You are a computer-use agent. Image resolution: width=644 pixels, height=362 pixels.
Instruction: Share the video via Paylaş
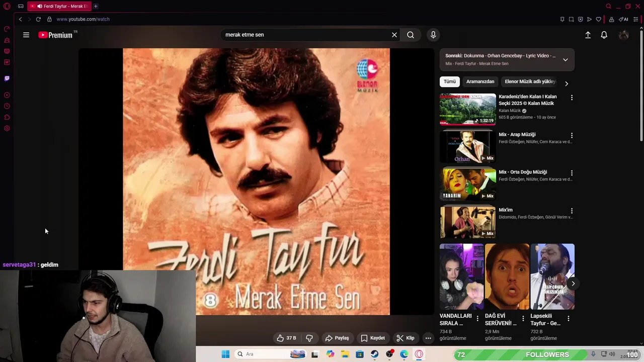click(x=337, y=338)
